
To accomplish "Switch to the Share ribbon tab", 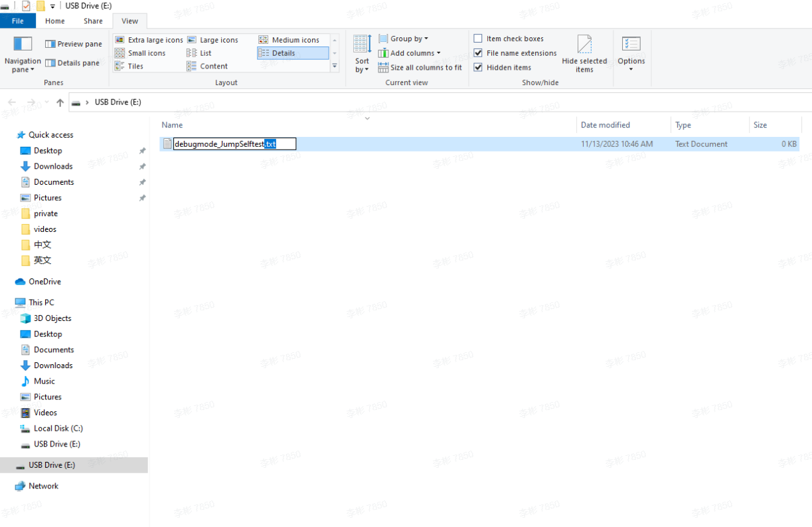I will click(93, 21).
